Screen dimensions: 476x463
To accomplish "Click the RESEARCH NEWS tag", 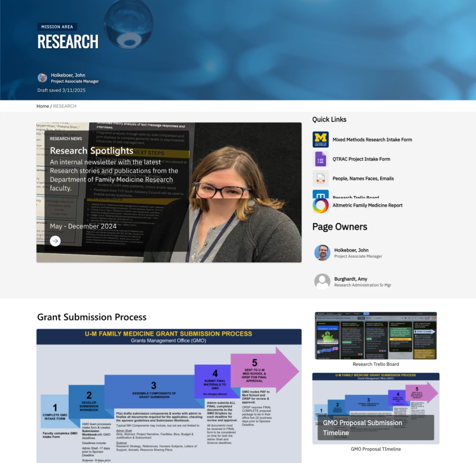I will pyautogui.click(x=66, y=139).
